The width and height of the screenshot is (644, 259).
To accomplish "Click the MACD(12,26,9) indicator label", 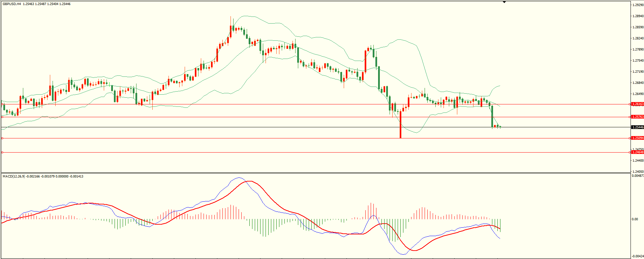I will click(13, 176).
